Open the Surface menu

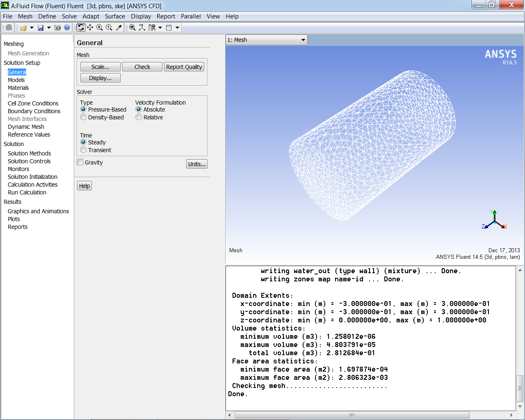tap(115, 16)
